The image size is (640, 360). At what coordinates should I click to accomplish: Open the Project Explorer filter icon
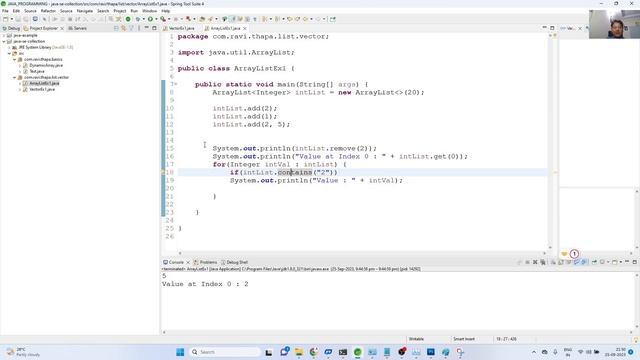pyautogui.click(x=131, y=28)
